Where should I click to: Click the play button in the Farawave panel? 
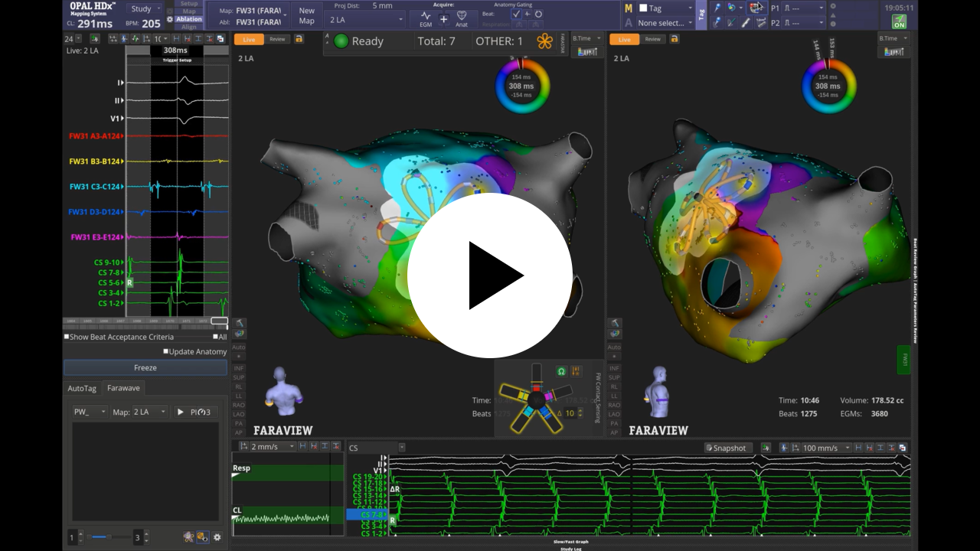pyautogui.click(x=181, y=412)
